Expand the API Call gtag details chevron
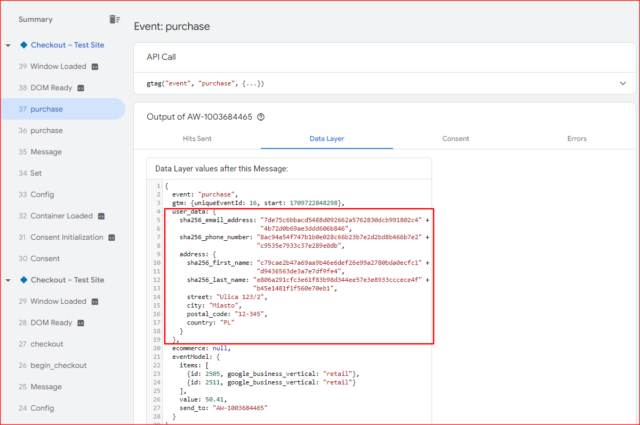This screenshot has width=640, height=425. click(x=623, y=83)
